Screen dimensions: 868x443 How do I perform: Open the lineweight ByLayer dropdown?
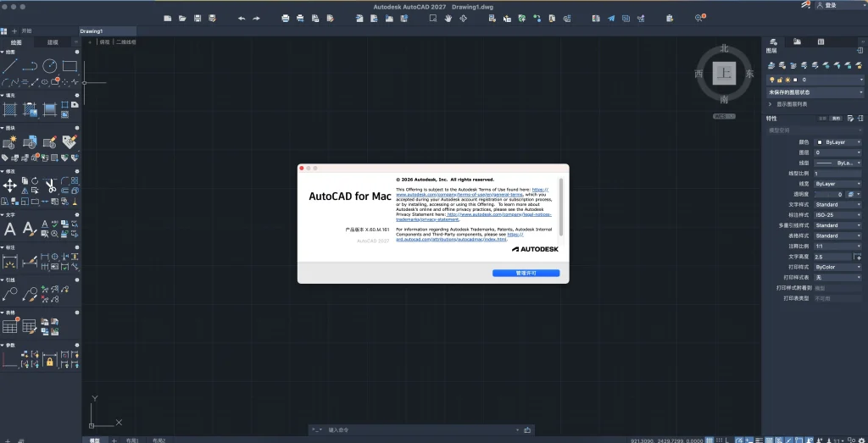(x=838, y=184)
